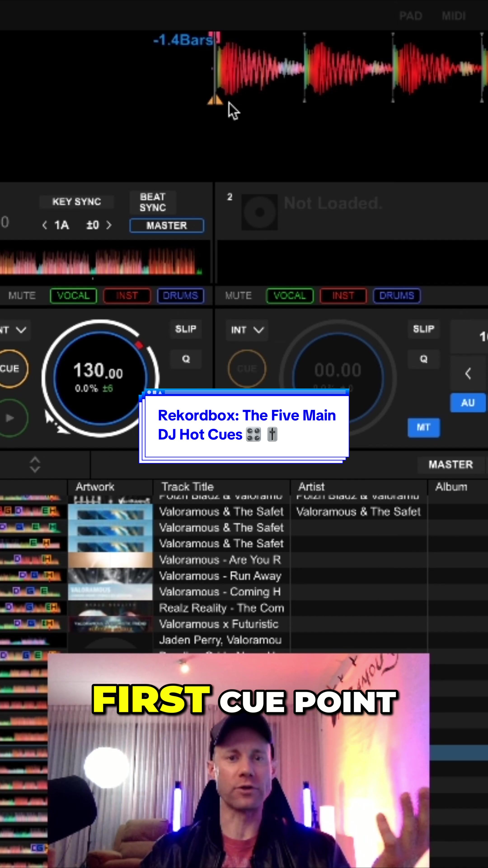Click the deck 2 artwork placeholder icon

(x=259, y=212)
